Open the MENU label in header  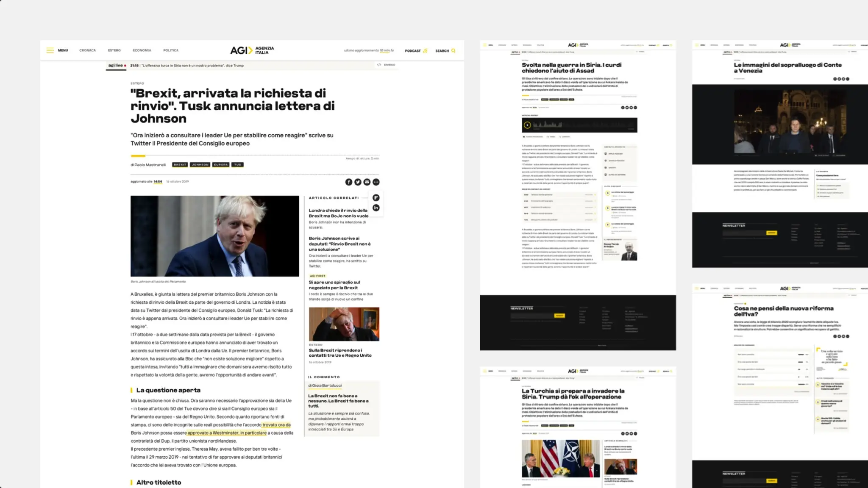click(x=63, y=50)
